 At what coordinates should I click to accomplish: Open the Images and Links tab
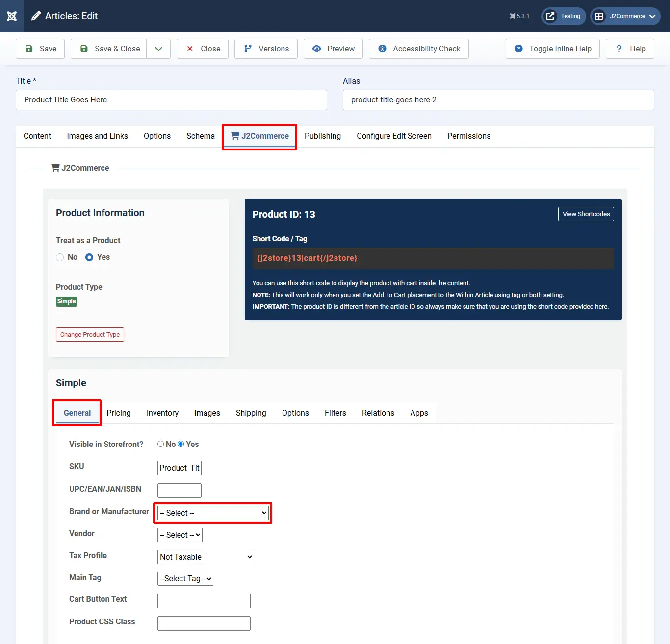[x=97, y=136]
